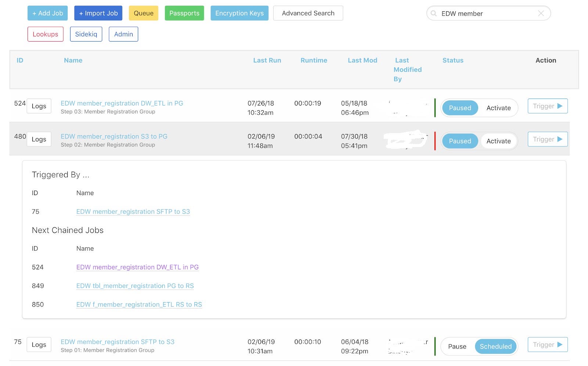Sort jobs by Name column
588x366 pixels.
73,60
